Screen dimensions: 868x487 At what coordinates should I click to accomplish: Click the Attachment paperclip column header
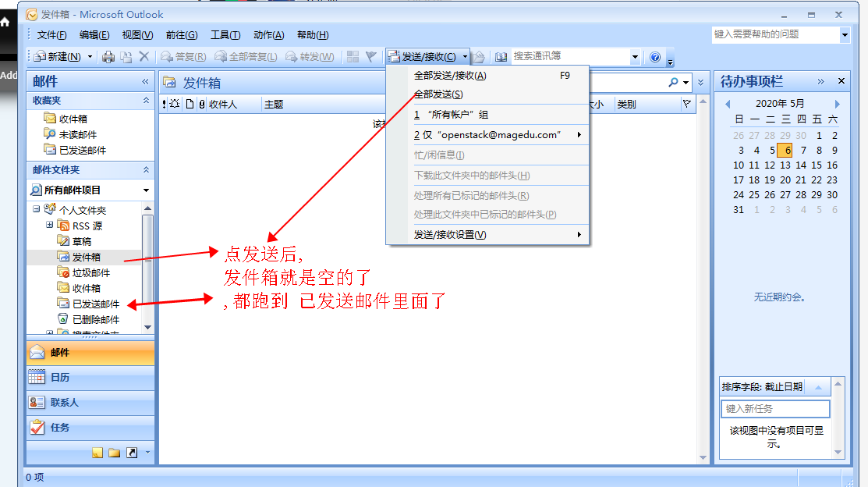(x=202, y=104)
